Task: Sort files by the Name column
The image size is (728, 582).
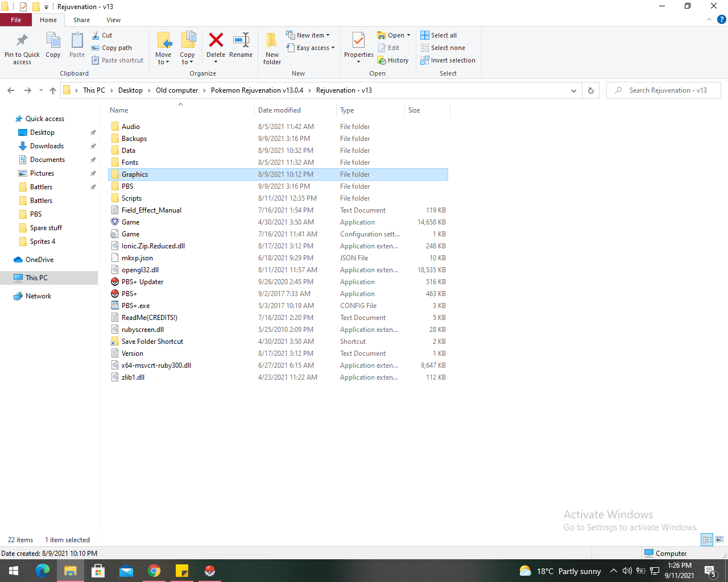Action: point(181,110)
